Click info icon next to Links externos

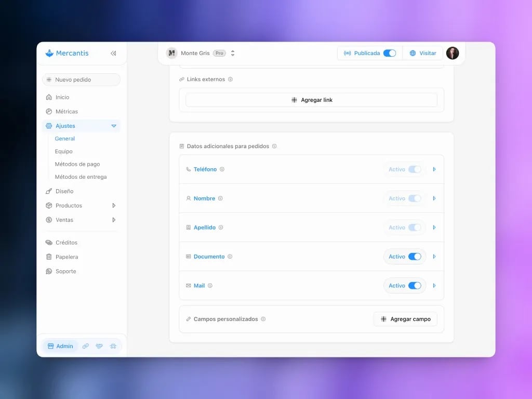coord(230,79)
